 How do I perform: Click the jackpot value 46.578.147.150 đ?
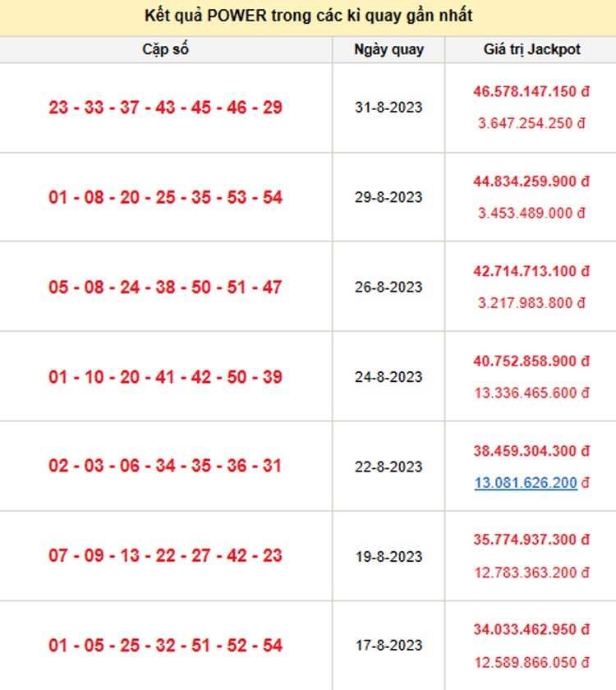531,92
